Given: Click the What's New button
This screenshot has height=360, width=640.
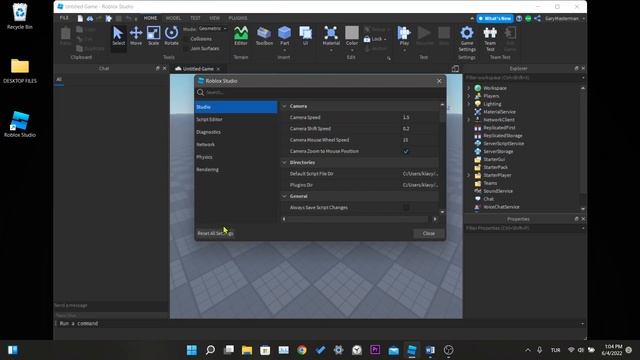Looking at the screenshot, I should [x=495, y=18].
